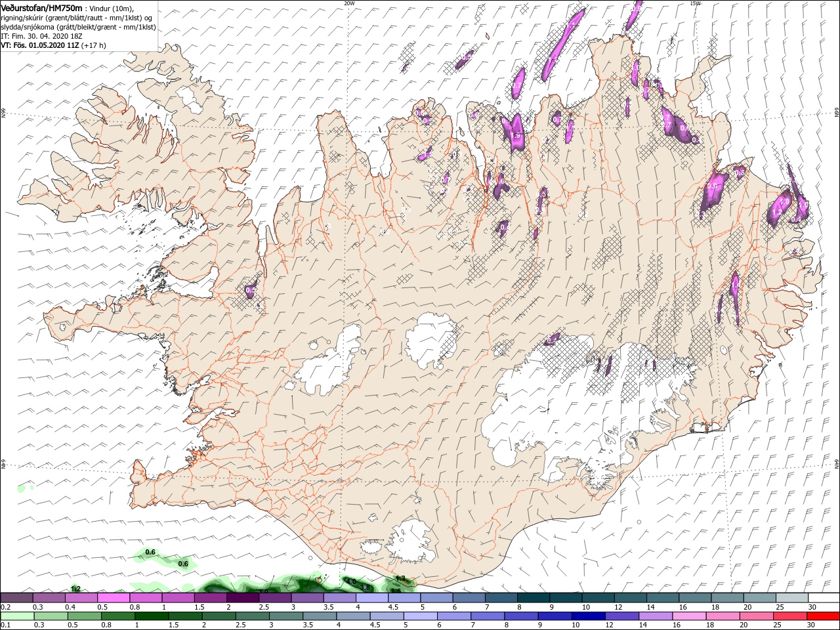The width and height of the screenshot is (840, 630).
Task: Select the lavender snow scale swatch labeled 4.5
Action: tap(404, 598)
